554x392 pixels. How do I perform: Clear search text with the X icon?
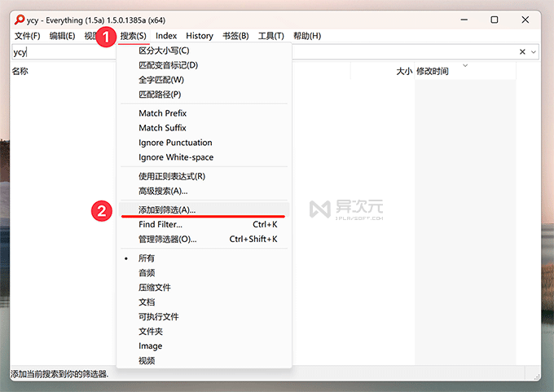(522, 52)
